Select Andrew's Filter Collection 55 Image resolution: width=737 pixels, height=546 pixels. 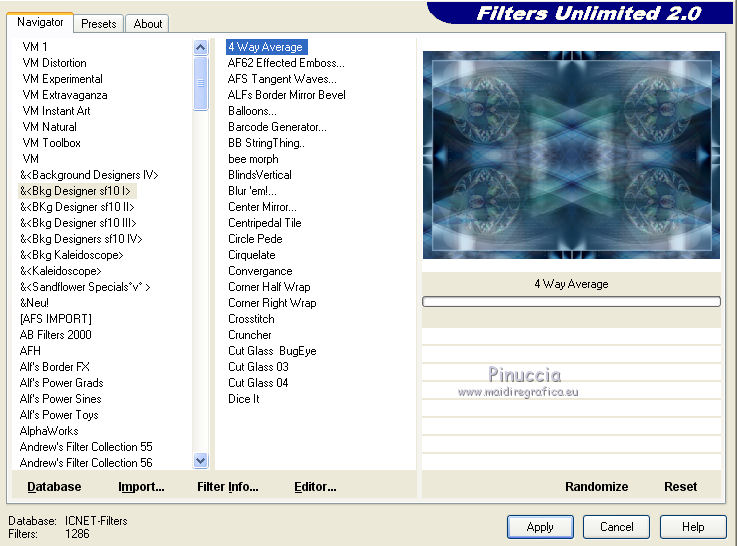86,446
